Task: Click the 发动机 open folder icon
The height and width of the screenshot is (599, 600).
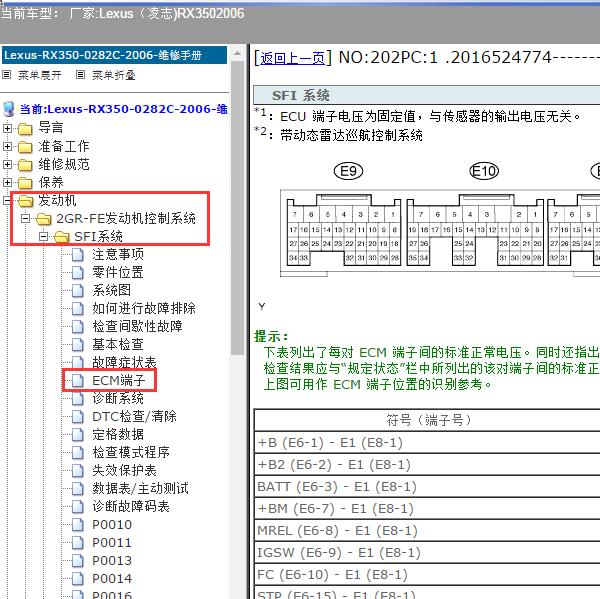Action: (26, 201)
